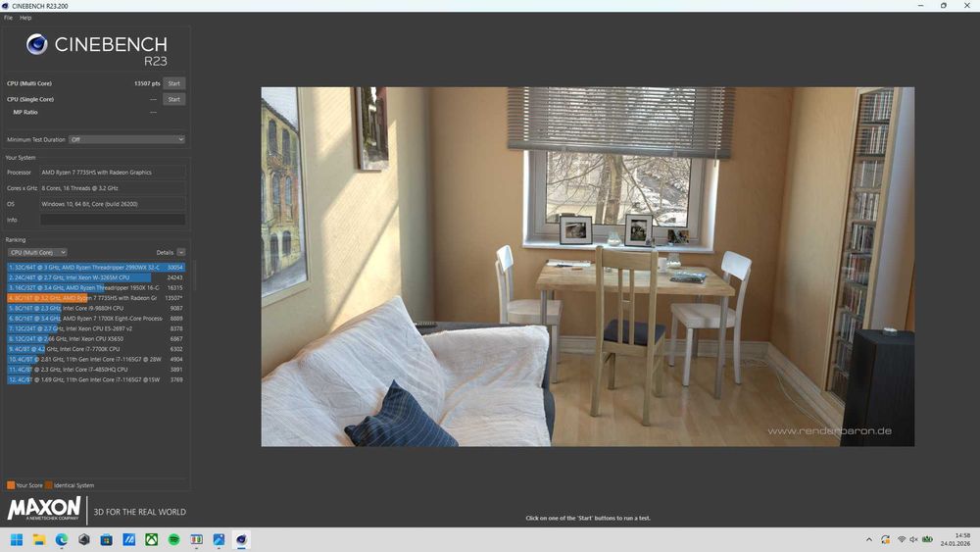The image size is (980, 552).
Task: Click the Processor field AMD Ryzen 7 7735HS
Action: [113, 172]
